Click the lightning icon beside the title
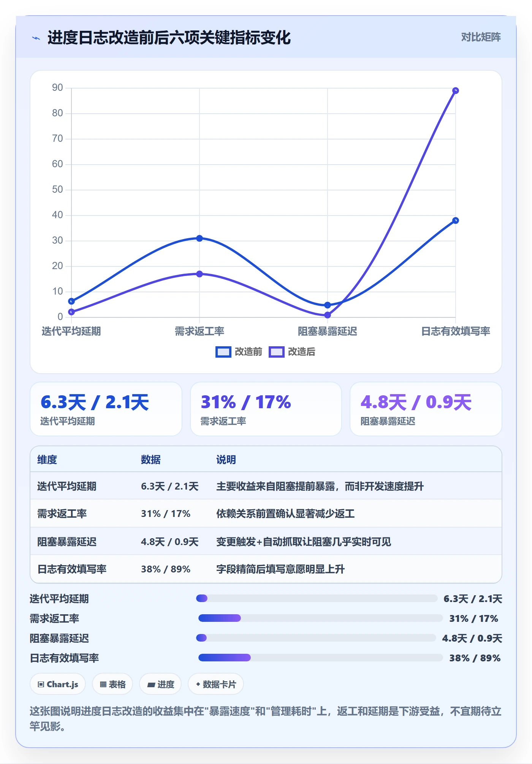The width and height of the screenshot is (532, 764). [36, 38]
